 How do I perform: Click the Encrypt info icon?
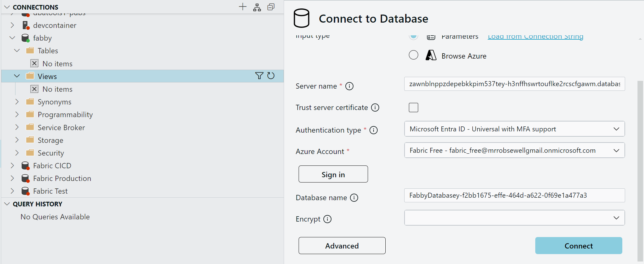[x=327, y=219]
